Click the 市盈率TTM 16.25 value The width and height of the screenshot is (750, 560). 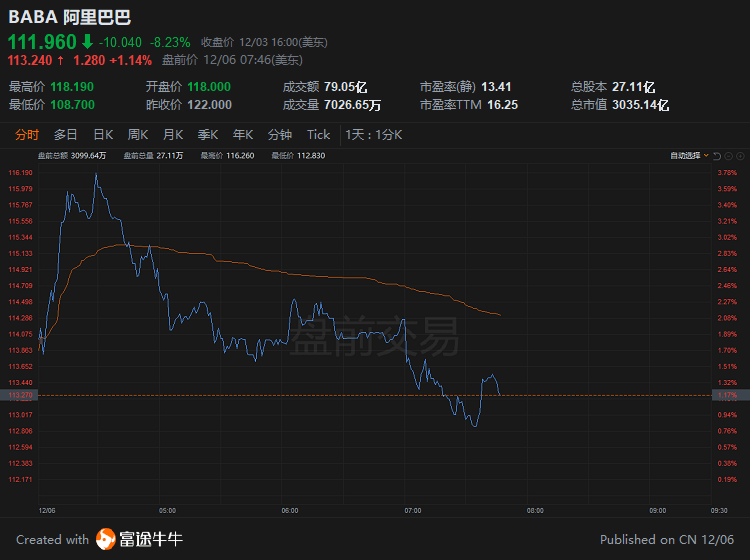click(x=502, y=105)
